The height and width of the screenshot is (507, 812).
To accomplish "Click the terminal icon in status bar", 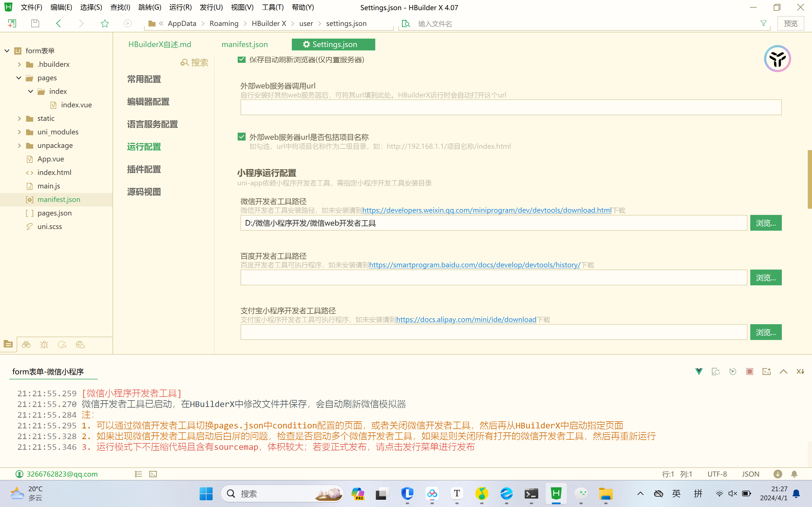I will click(153, 474).
